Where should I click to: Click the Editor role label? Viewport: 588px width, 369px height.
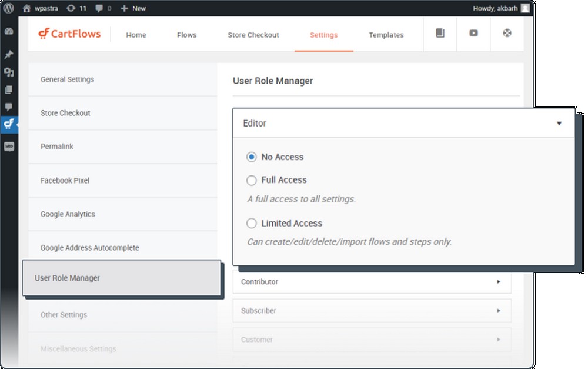pyautogui.click(x=254, y=123)
